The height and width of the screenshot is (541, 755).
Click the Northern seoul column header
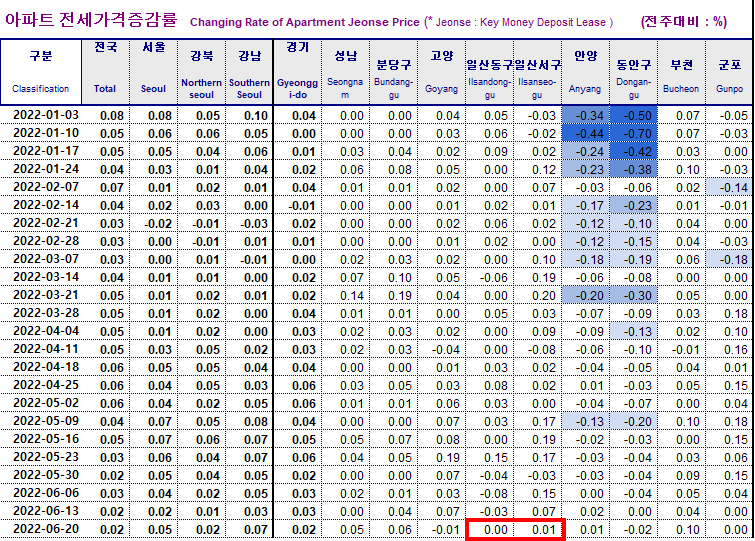tap(201, 72)
